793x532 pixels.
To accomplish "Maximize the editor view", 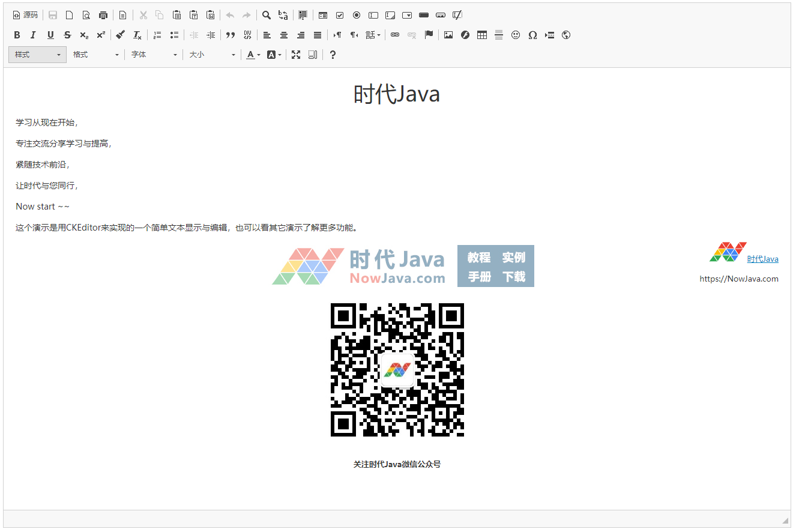I will [x=295, y=55].
